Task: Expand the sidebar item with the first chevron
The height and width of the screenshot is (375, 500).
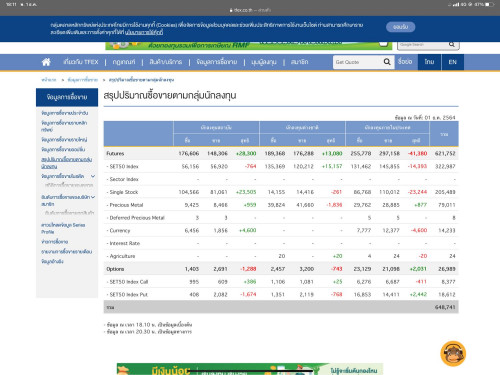Action: click(x=93, y=176)
